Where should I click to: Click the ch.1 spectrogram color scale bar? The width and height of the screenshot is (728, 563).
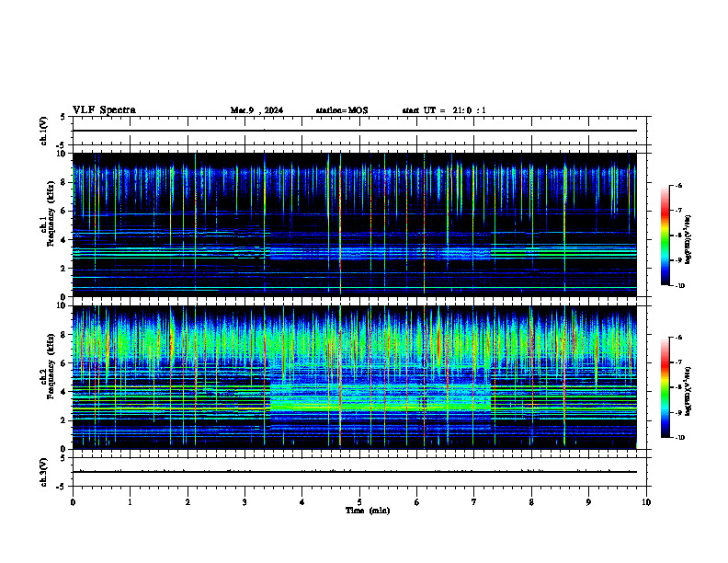(665, 236)
